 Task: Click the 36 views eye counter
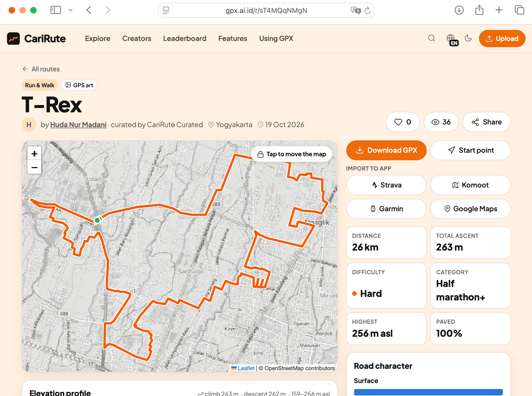[441, 122]
